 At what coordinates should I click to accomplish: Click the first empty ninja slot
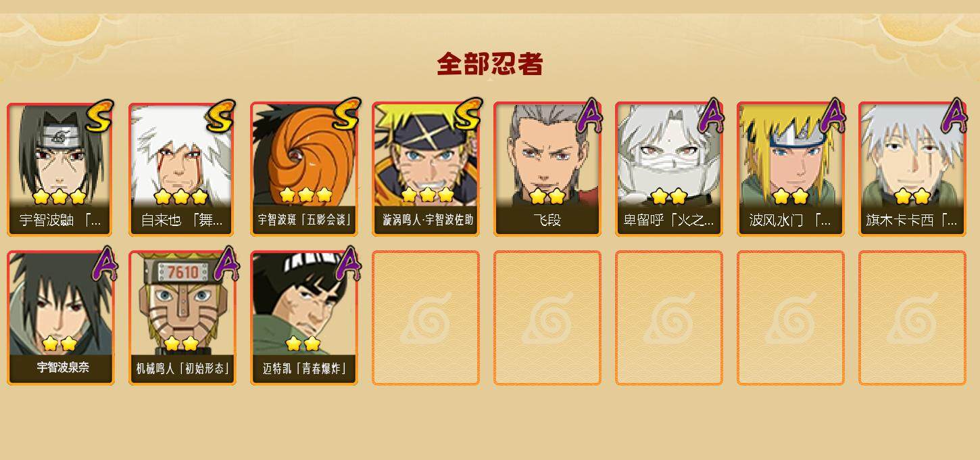[x=426, y=318]
